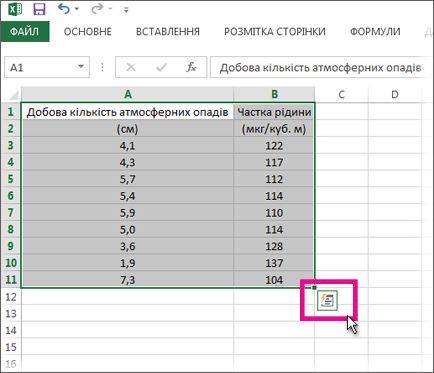
Task: Select column B header
Action: click(x=274, y=94)
